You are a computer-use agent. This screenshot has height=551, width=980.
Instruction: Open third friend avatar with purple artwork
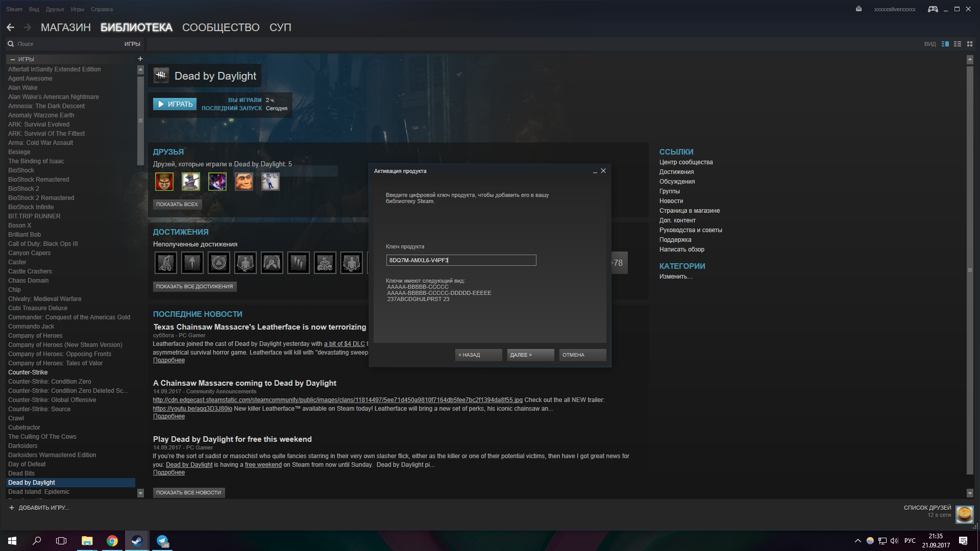tap(217, 181)
